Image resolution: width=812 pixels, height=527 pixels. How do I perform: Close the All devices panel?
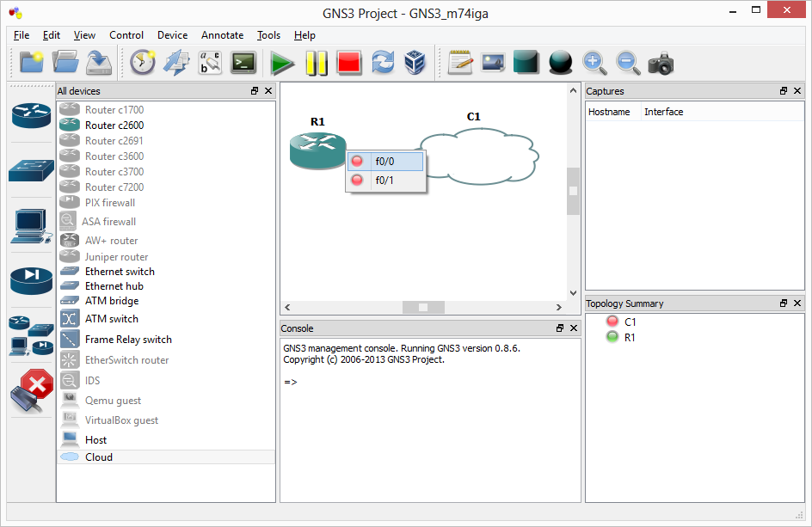[x=268, y=90]
